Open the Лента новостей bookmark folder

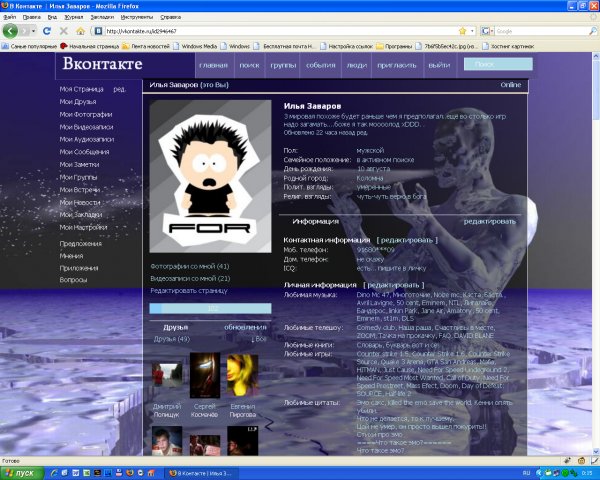point(146,46)
